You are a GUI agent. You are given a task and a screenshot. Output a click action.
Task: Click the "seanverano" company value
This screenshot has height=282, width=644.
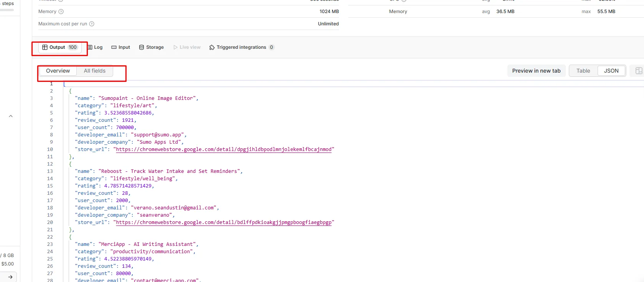click(155, 215)
